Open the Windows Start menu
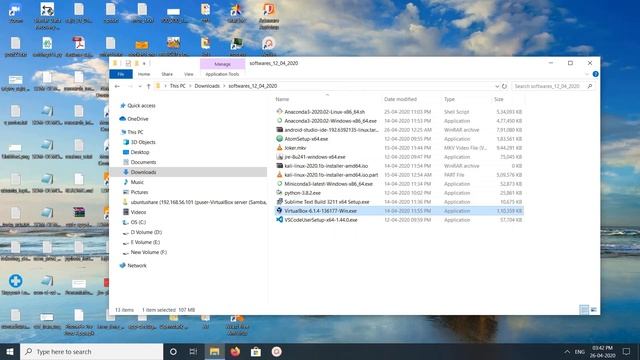Screen dimensions: 640x360 click(x=10, y=351)
